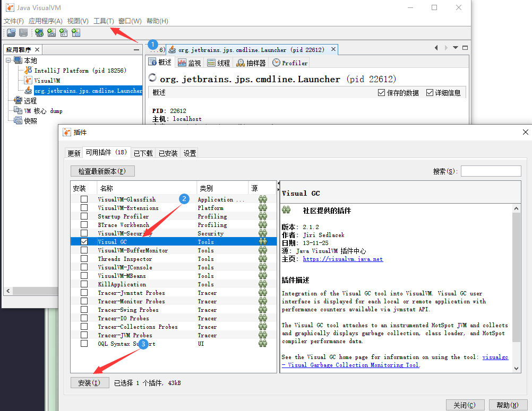The height and width of the screenshot is (411, 532).
Task: Click the 检查最新版本(F) button
Action: [102, 171]
